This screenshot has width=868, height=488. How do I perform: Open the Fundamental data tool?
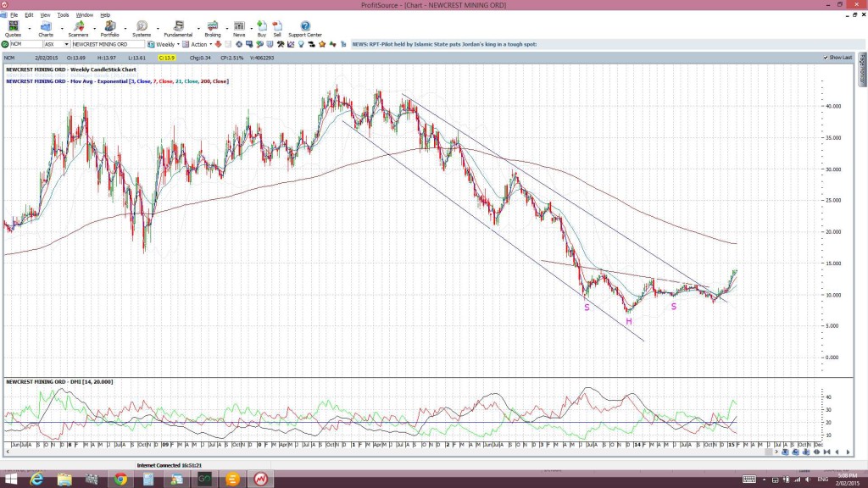[x=178, y=29]
